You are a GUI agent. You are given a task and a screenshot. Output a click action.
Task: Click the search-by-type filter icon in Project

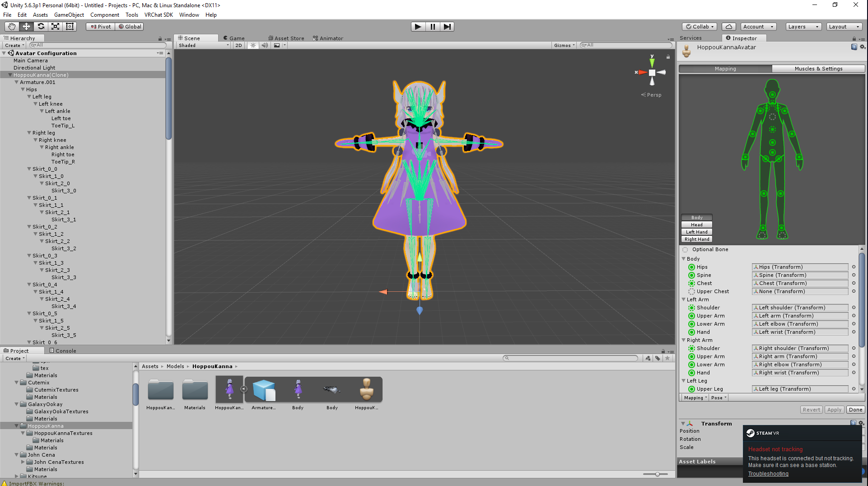[x=648, y=358]
